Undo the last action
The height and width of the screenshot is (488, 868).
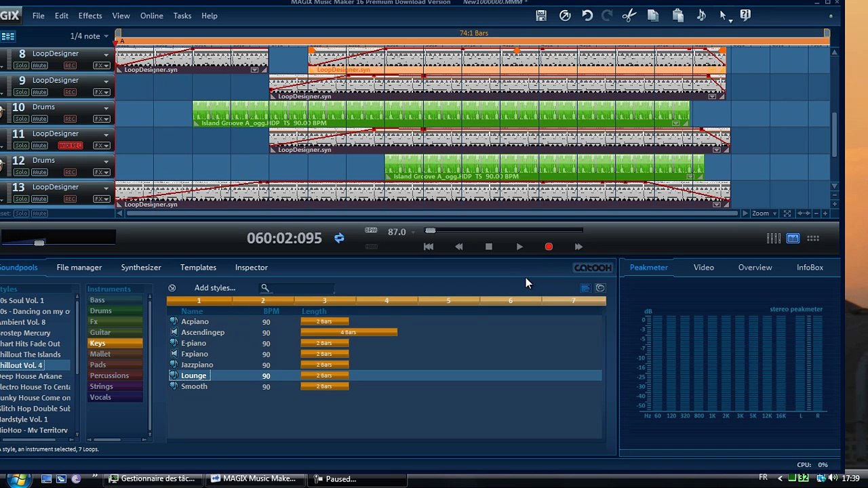(587, 16)
